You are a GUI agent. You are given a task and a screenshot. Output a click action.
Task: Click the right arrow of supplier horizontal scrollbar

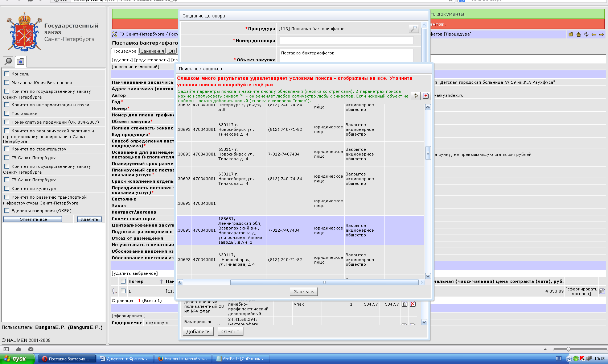[422, 282]
